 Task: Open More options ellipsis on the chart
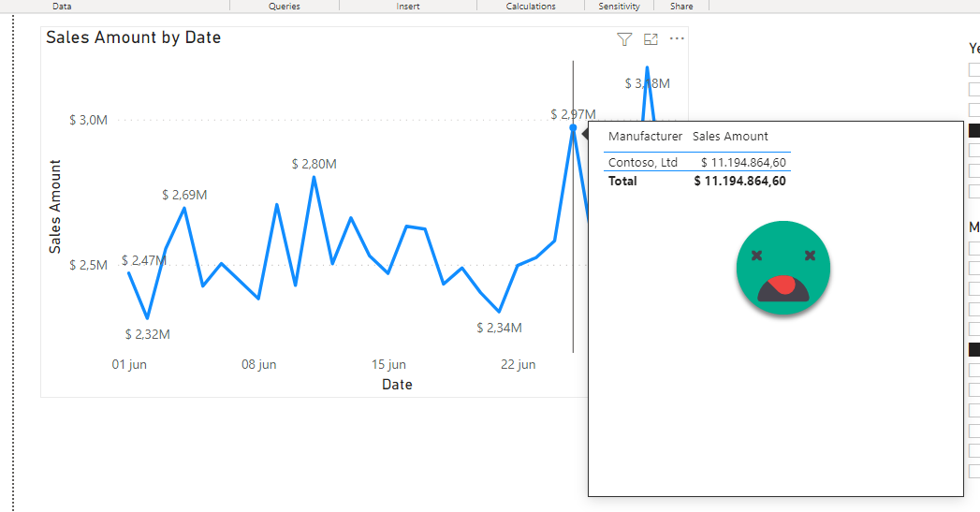(678, 39)
